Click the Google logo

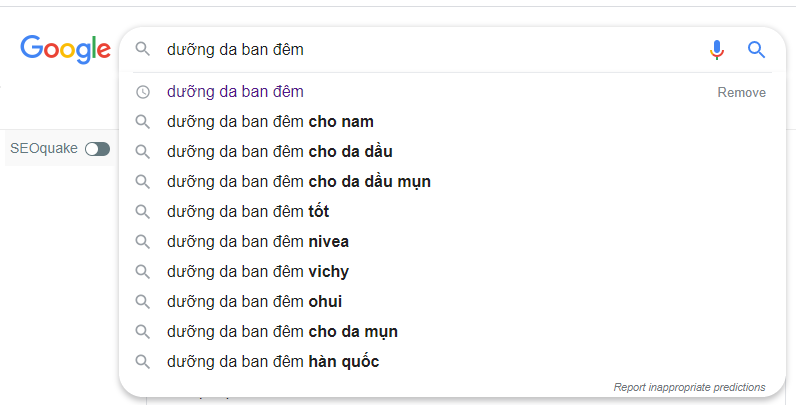tap(65, 49)
